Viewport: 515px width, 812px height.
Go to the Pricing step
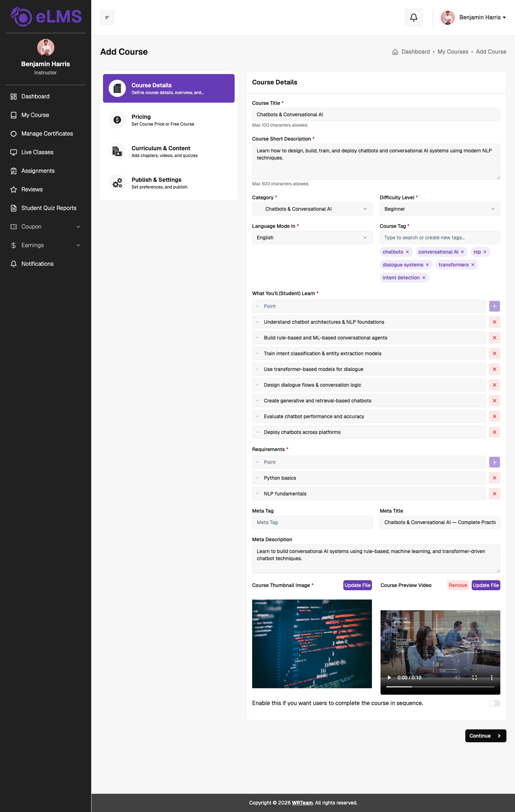click(x=169, y=120)
